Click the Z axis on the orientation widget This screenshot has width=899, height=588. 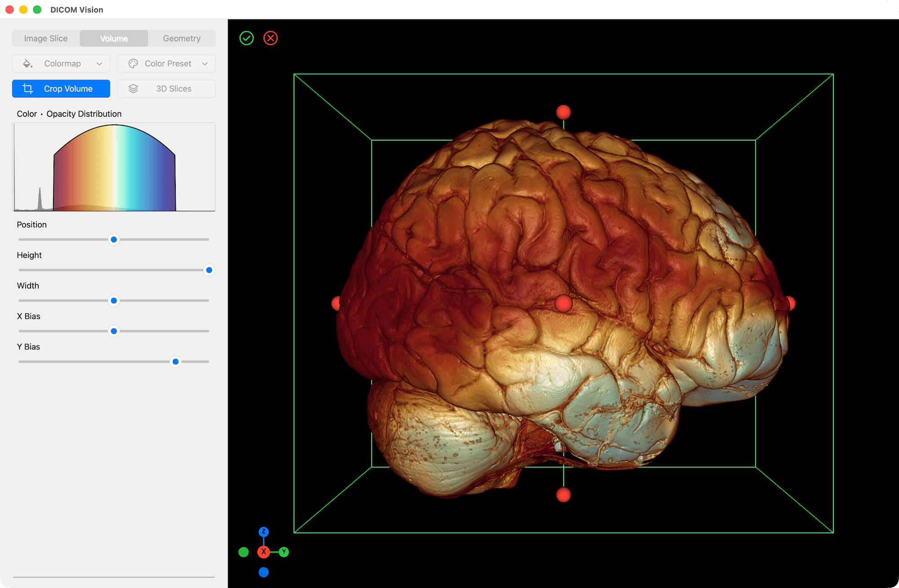(x=264, y=532)
